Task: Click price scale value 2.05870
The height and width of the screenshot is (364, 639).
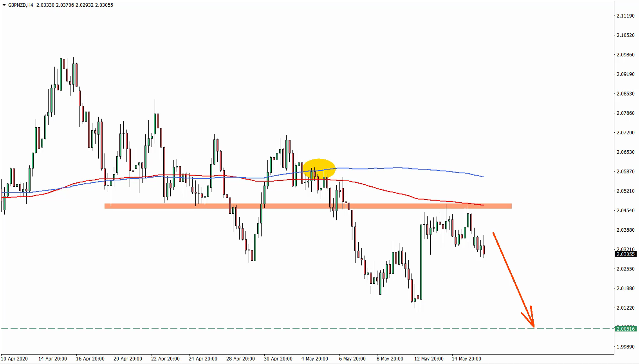Action: point(625,171)
